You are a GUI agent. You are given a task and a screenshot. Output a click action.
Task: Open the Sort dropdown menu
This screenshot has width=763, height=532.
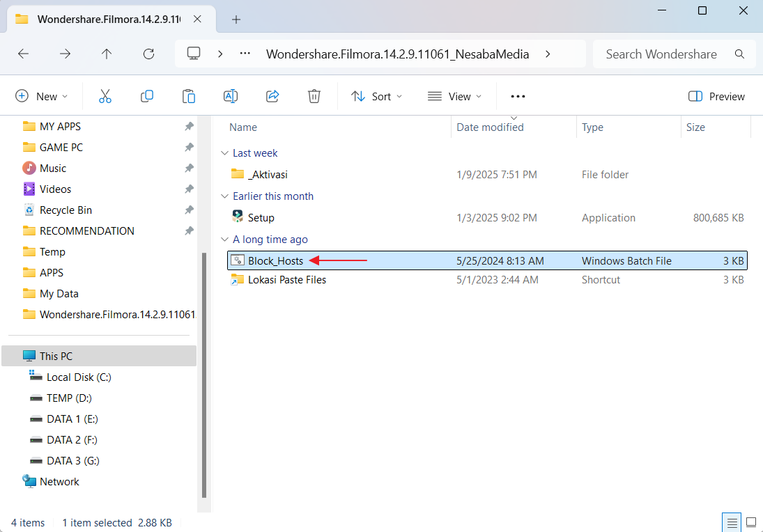376,97
